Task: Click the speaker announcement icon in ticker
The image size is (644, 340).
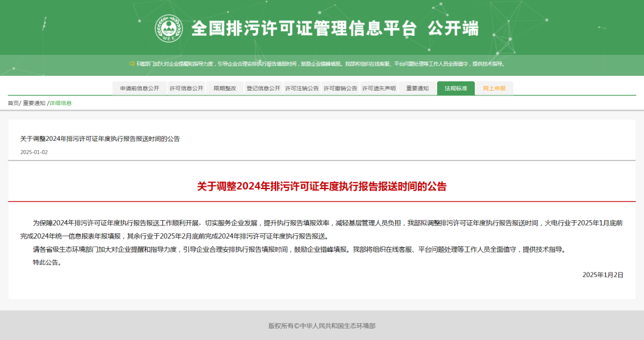Action: coord(132,64)
